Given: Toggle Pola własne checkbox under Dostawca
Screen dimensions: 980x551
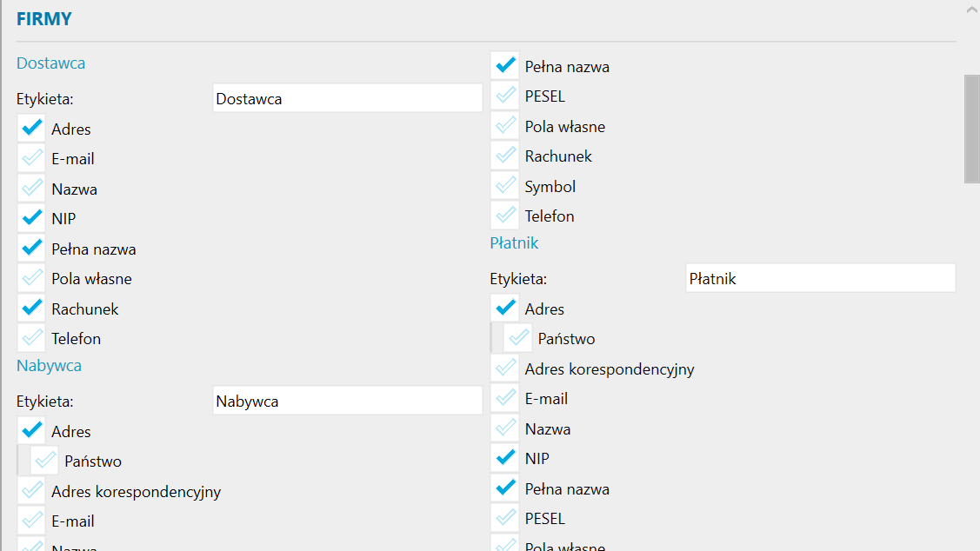Looking at the screenshot, I should coord(32,279).
